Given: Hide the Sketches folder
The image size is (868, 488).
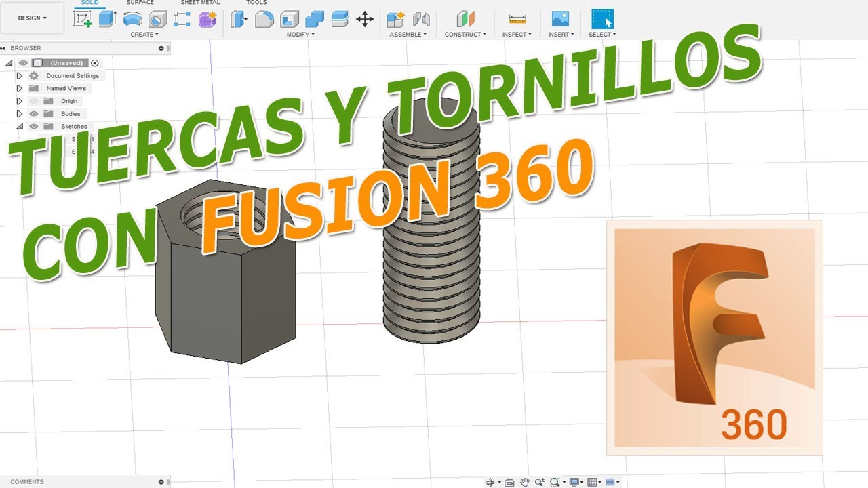Looking at the screenshot, I should point(33,126).
